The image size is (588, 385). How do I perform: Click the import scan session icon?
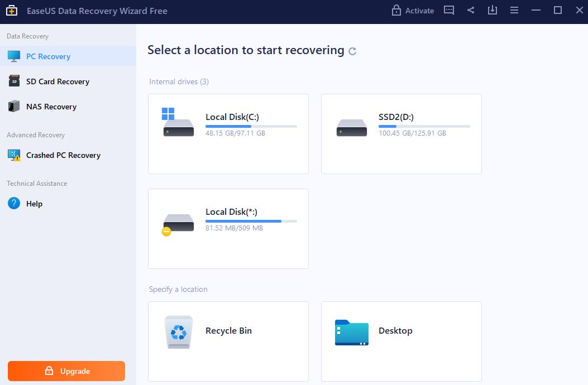(x=493, y=11)
